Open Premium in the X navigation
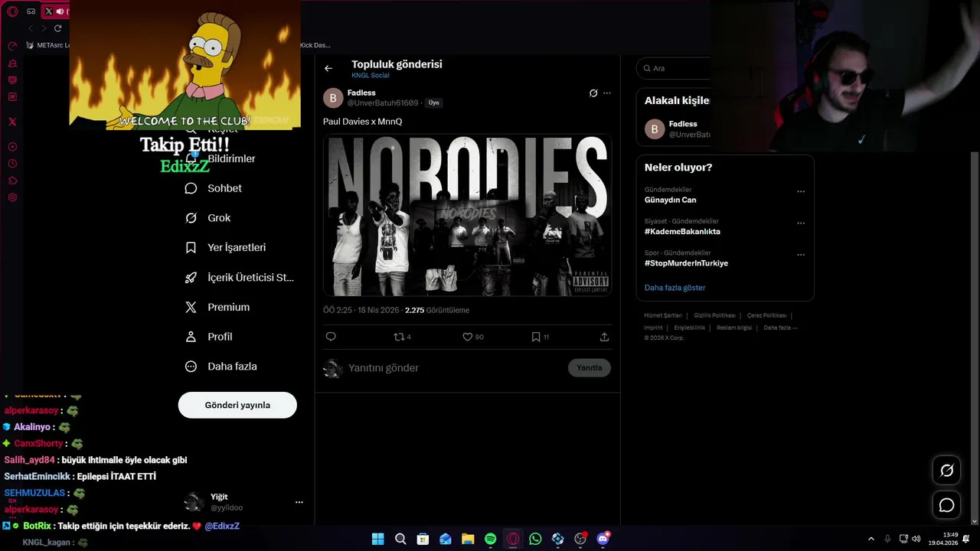Viewport: 980px width, 551px height. [217, 307]
